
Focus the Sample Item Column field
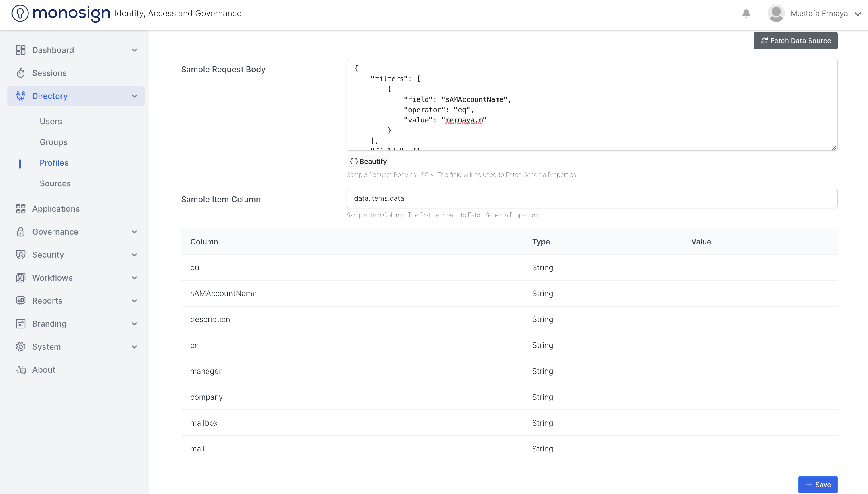pyautogui.click(x=592, y=198)
